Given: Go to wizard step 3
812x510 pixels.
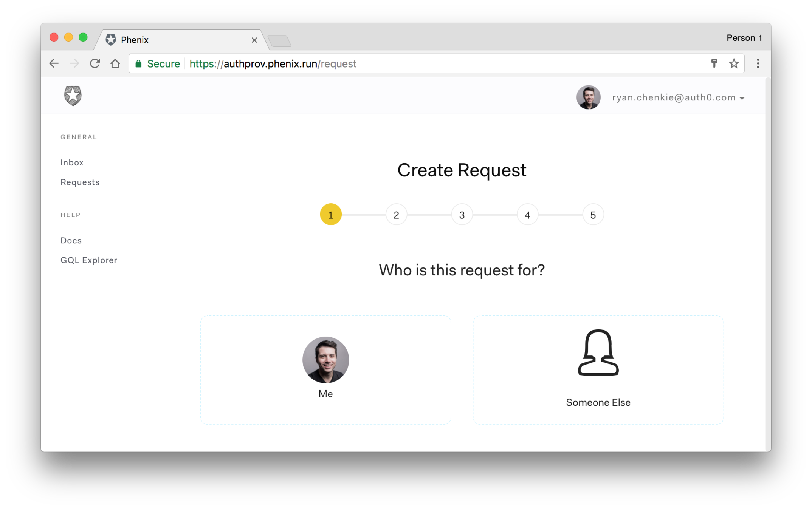Looking at the screenshot, I should click(x=462, y=215).
